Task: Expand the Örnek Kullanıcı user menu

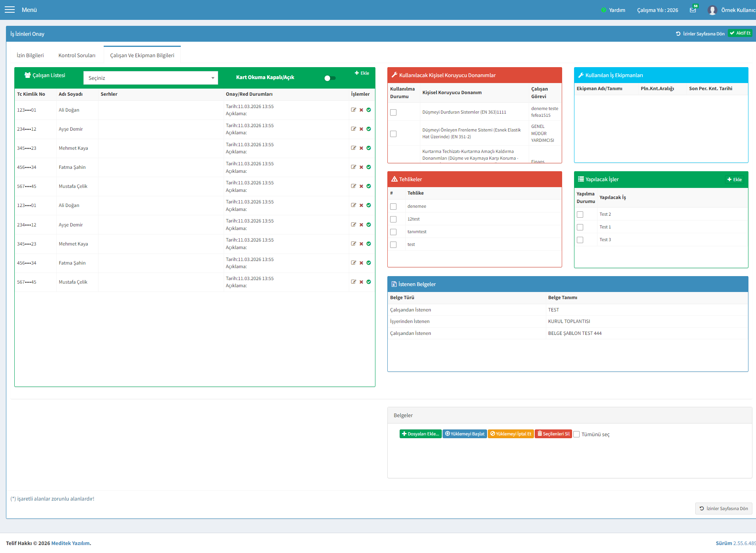Action: pyautogui.click(x=738, y=10)
